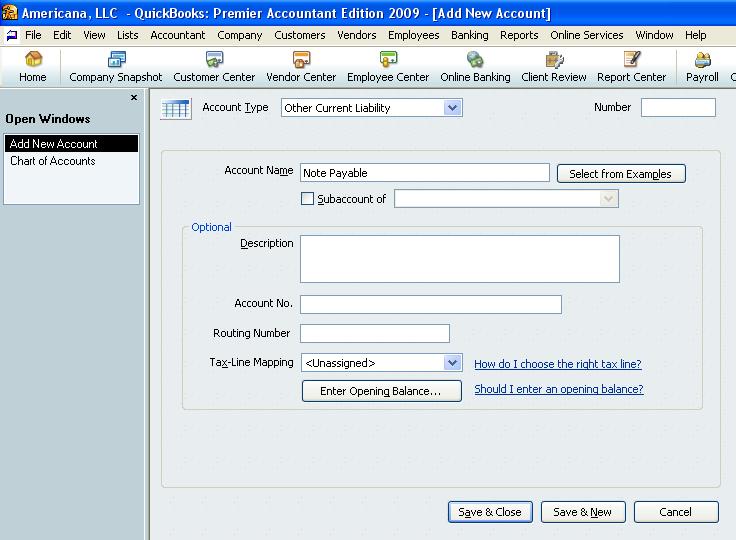Open the Window menu

pos(654,35)
